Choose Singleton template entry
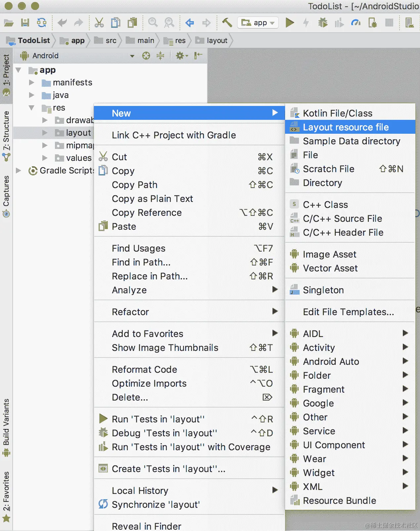420x531 pixels. click(x=350, y=290)
